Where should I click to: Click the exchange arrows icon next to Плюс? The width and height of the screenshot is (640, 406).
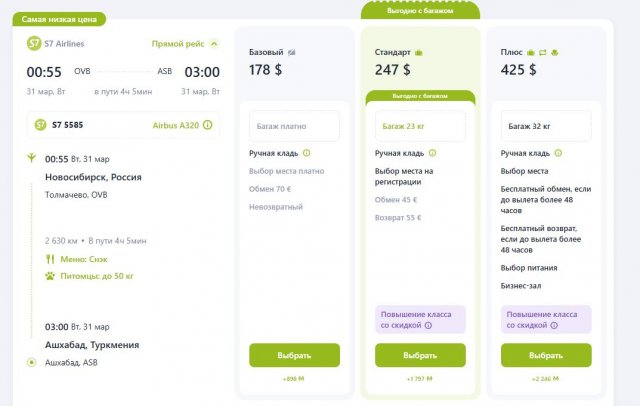(x=541, y=52)
